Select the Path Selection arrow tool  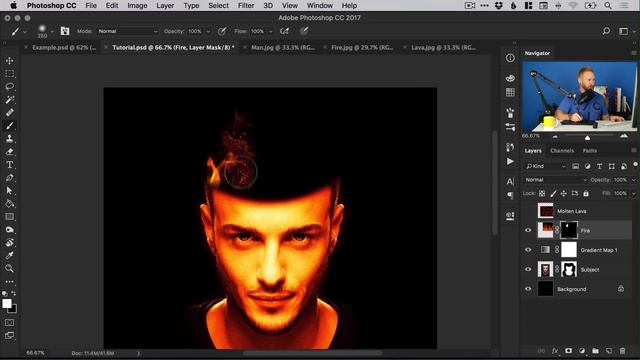9,191
